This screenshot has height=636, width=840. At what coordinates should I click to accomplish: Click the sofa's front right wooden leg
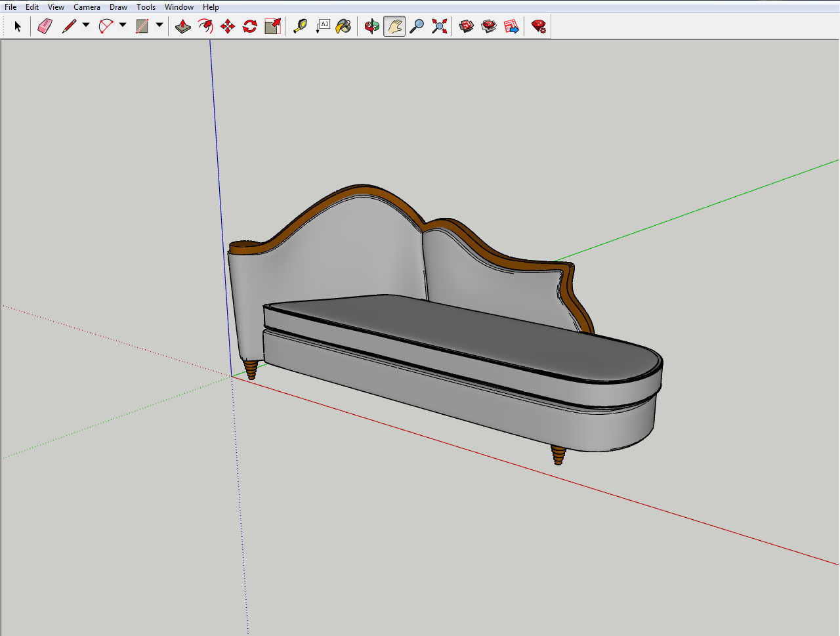pos(558,454)
